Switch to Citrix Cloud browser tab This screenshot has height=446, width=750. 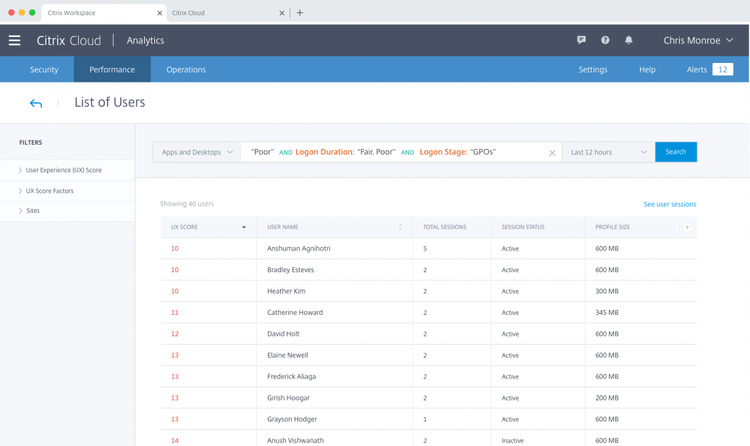pyautogui.click(x=227, y=13)
